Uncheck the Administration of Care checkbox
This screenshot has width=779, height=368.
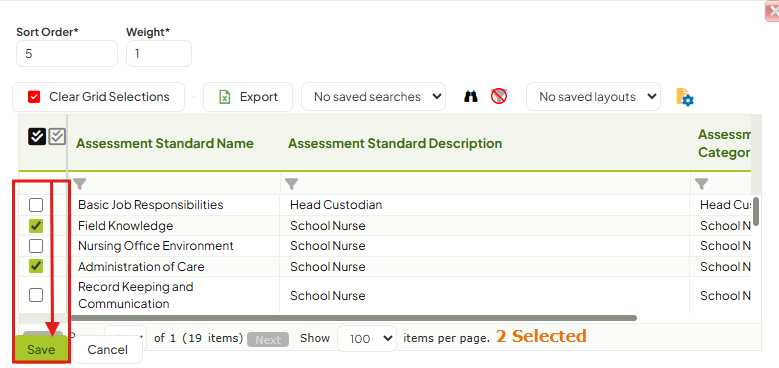point(36,266)
